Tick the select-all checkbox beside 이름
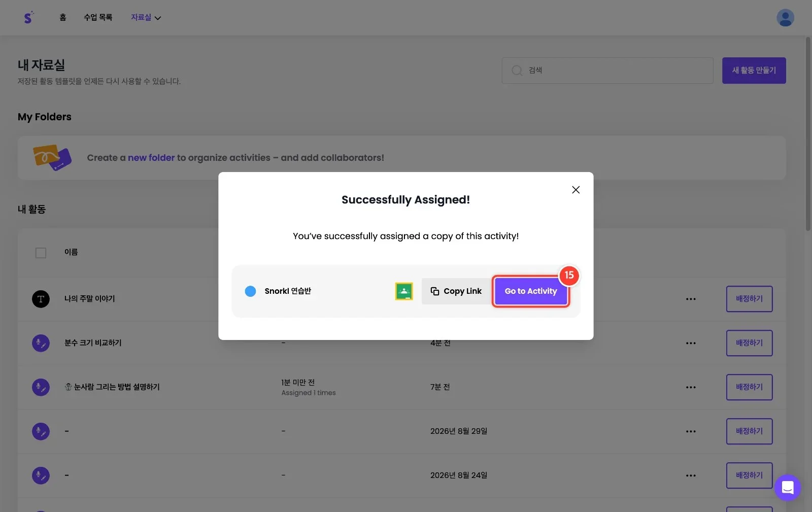Viewport: 812px width, 512px height. 41,253
